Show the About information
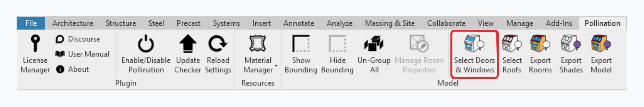This screenshot has height=107, width=644. pyautogui.click(x=73, y=69)
